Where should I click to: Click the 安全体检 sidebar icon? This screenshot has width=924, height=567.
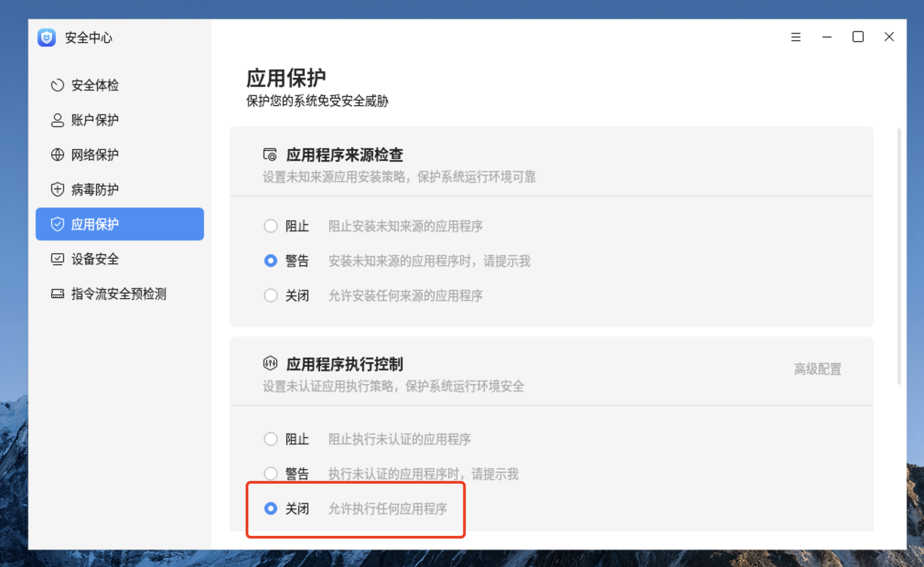point(57,85)
